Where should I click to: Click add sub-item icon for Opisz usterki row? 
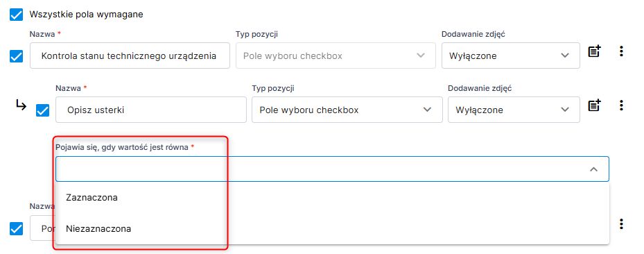(594, 105)
